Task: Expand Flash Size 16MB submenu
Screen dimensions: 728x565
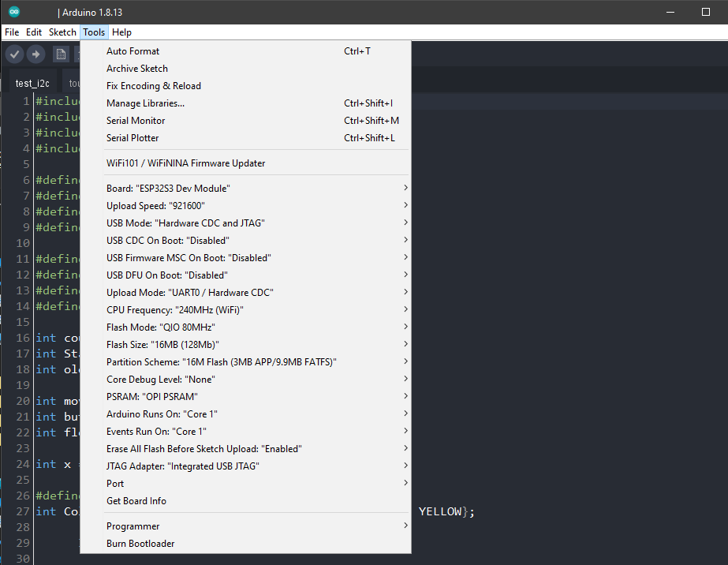Action: (x=245, y=344)
